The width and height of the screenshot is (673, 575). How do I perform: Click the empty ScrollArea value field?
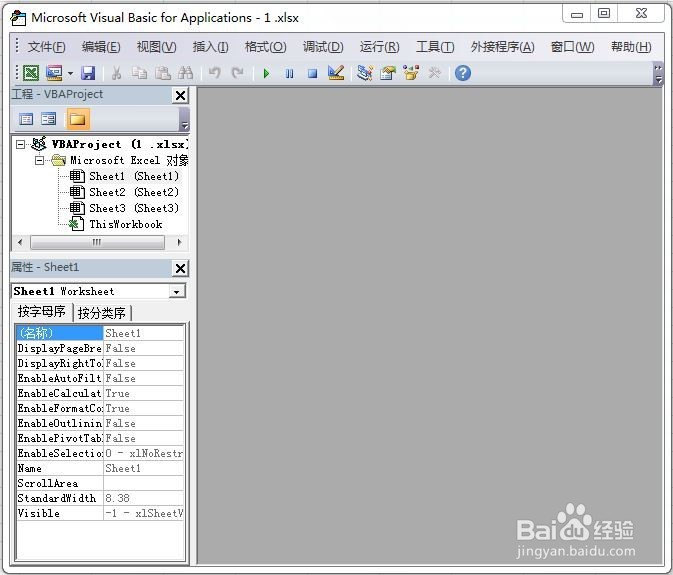click(144, 484)
